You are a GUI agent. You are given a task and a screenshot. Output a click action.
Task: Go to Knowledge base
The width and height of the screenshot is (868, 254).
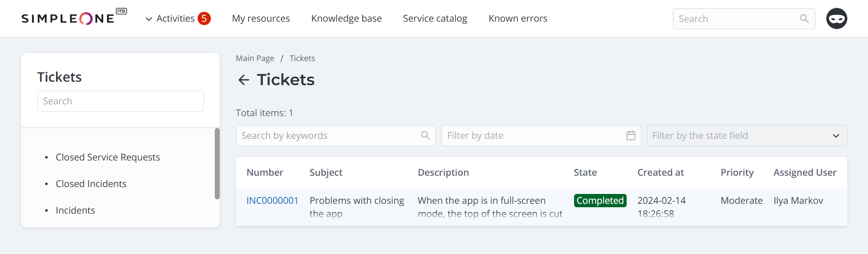coord(347,19)
